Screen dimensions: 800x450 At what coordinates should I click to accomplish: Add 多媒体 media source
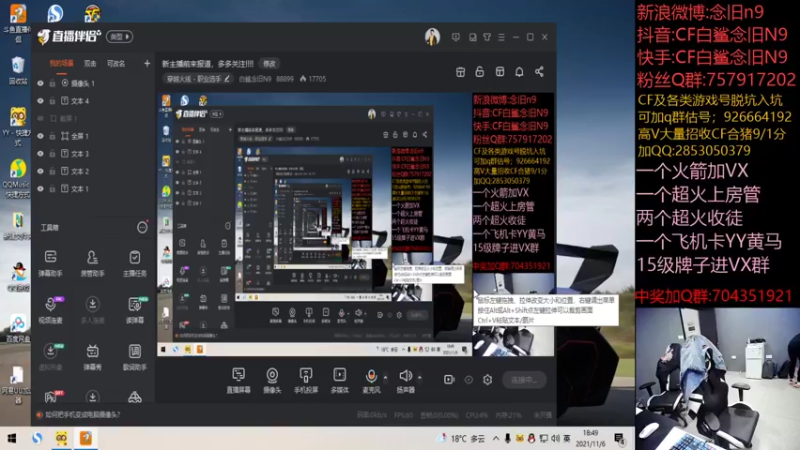point(339,381)
